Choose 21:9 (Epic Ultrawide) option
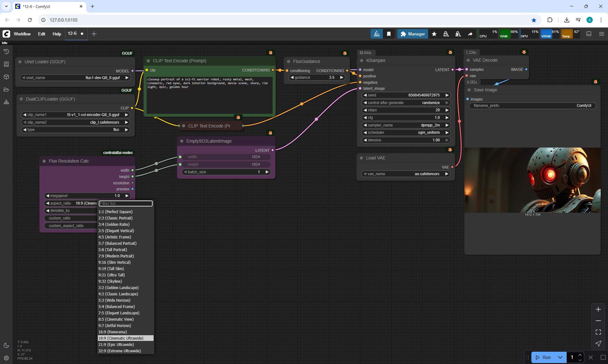The height and width of the screenshot is (364, 608). click(116, 344)
